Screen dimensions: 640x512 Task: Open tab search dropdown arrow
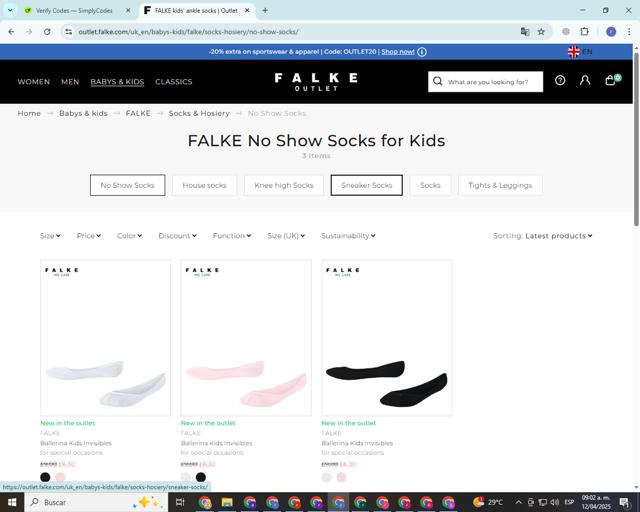point(10,11)
